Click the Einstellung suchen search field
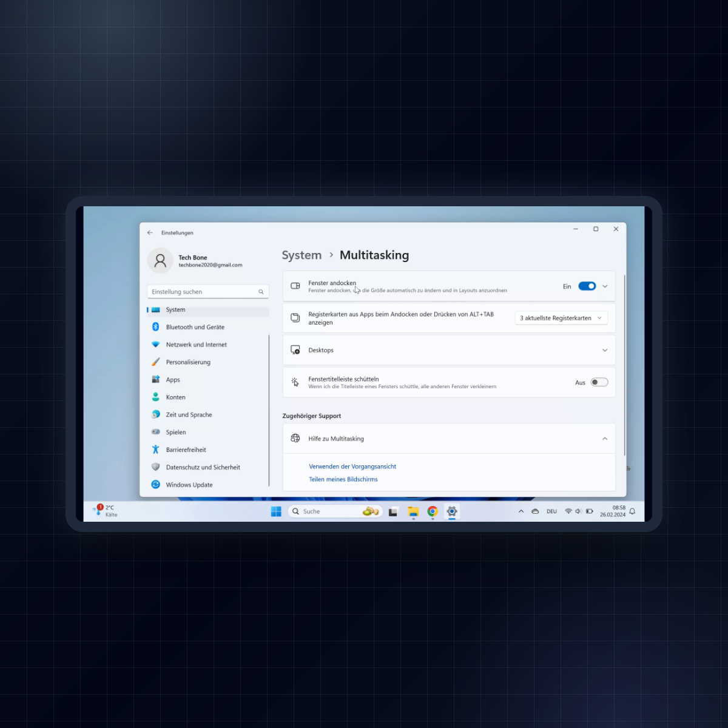The image size is (728, 728). click(207, 292)
